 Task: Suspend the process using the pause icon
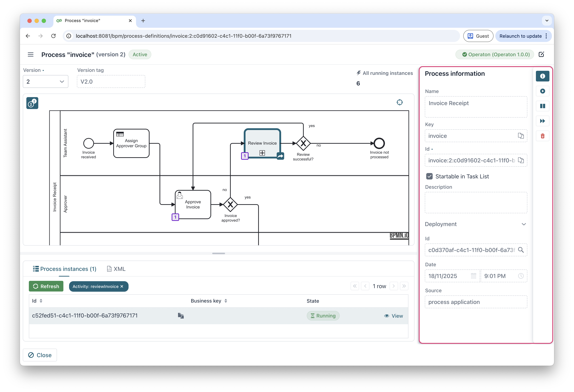tap(542, 106)
